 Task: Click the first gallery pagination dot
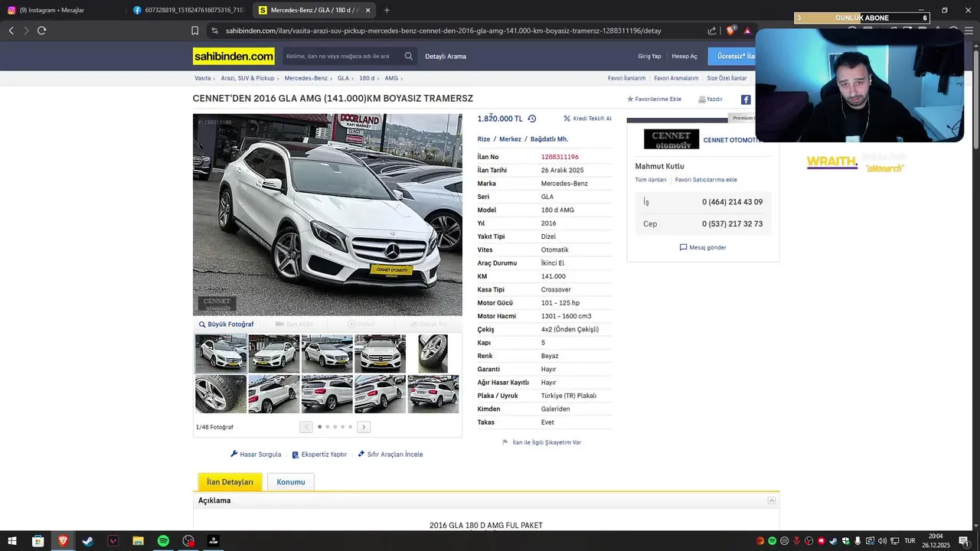[320, 427]
